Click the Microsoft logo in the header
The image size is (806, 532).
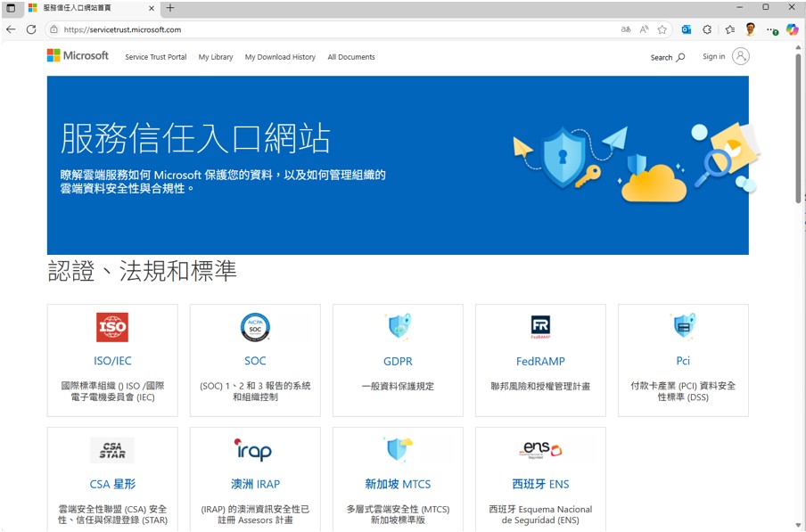click(x=78, y=56)
